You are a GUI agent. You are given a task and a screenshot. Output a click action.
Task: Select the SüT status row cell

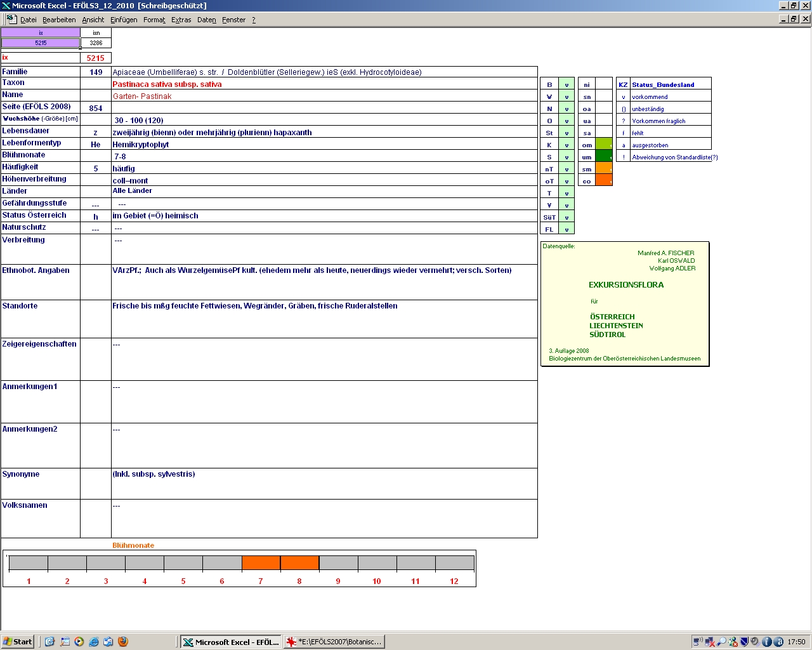[566, 217]
